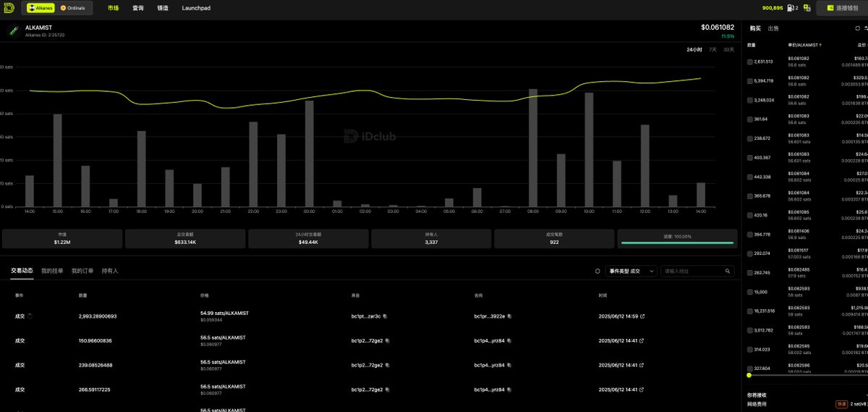Set chart range to 30天
Screen dimensions: 868x412
tap(728, 49)
